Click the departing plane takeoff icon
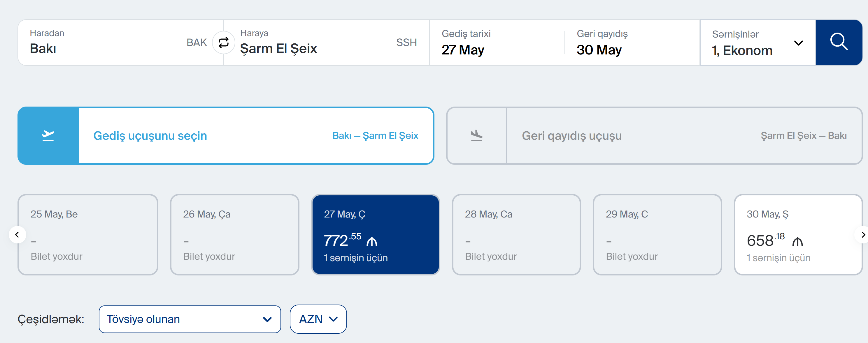This screenshot has width=868, height=343. [48, 136]
